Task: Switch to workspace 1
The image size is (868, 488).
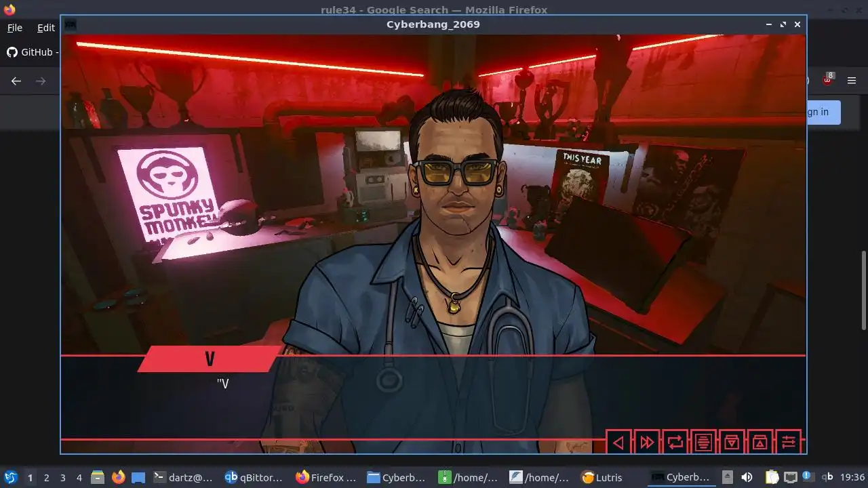Action: tap(30, 478)
